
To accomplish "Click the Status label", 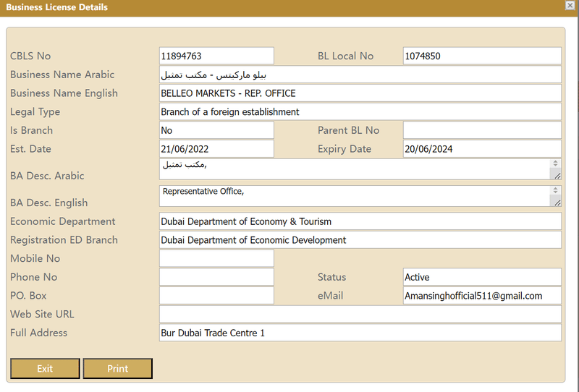I will [332, 277].
